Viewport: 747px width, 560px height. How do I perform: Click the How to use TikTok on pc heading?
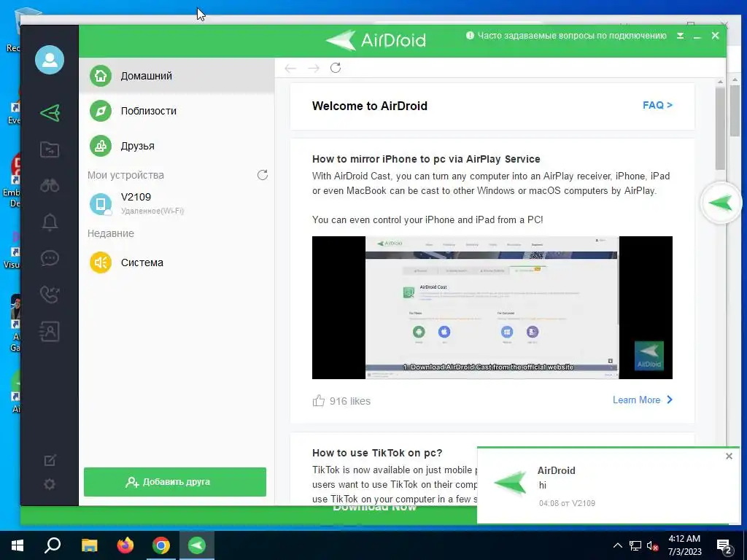tap(377, 453)
